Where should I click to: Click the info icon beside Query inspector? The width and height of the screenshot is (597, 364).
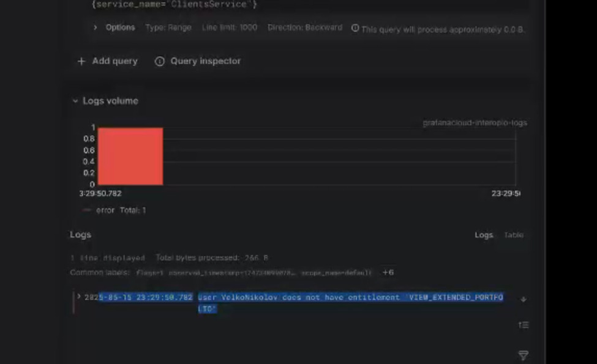[x=160, y=61]
